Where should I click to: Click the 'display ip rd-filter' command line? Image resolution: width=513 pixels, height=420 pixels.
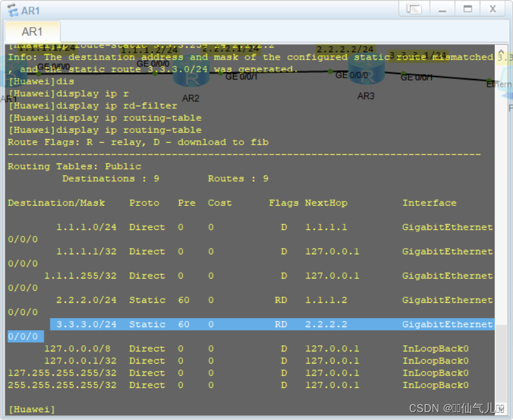[x=93, y=106]
